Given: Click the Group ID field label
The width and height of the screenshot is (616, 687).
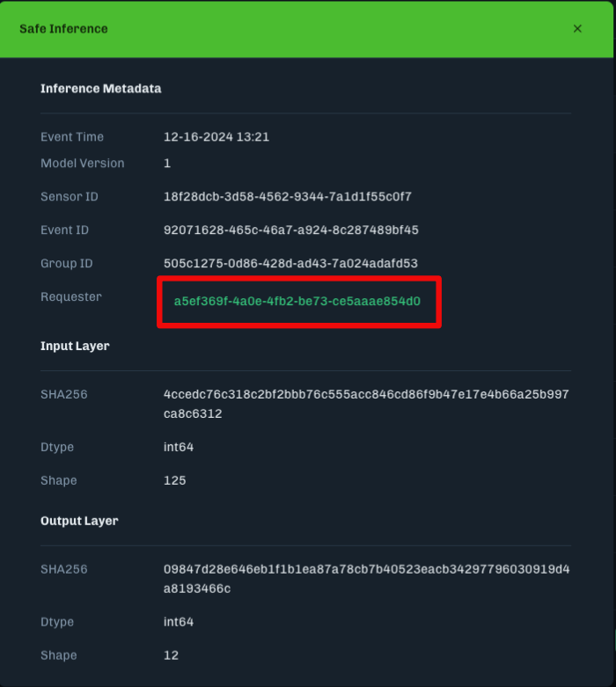Looking at the screenshot, I should coord(67,264).
